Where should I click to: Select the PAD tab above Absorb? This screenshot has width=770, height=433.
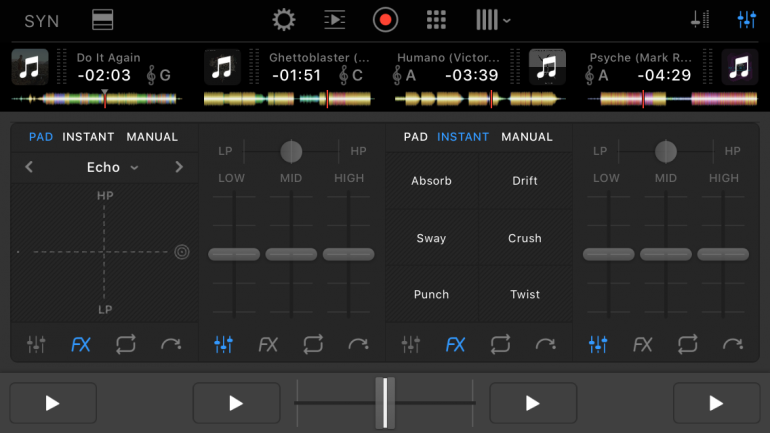(x=416, y=137)
